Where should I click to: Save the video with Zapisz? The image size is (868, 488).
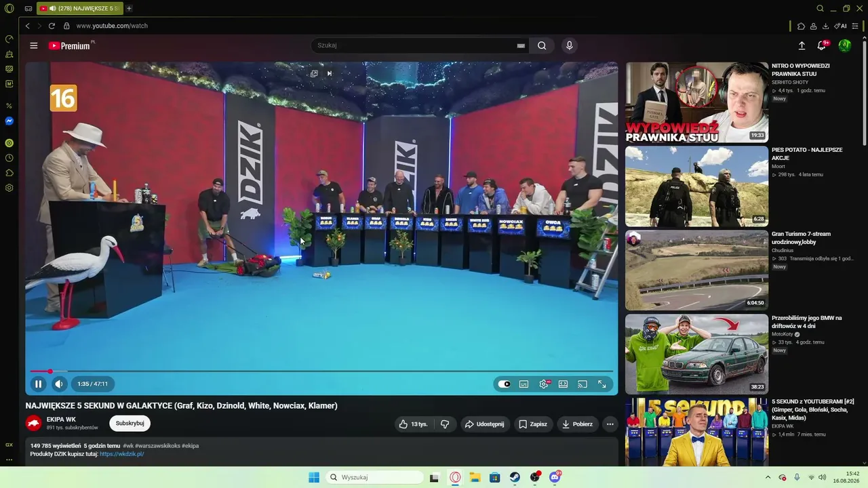[533, 424]
